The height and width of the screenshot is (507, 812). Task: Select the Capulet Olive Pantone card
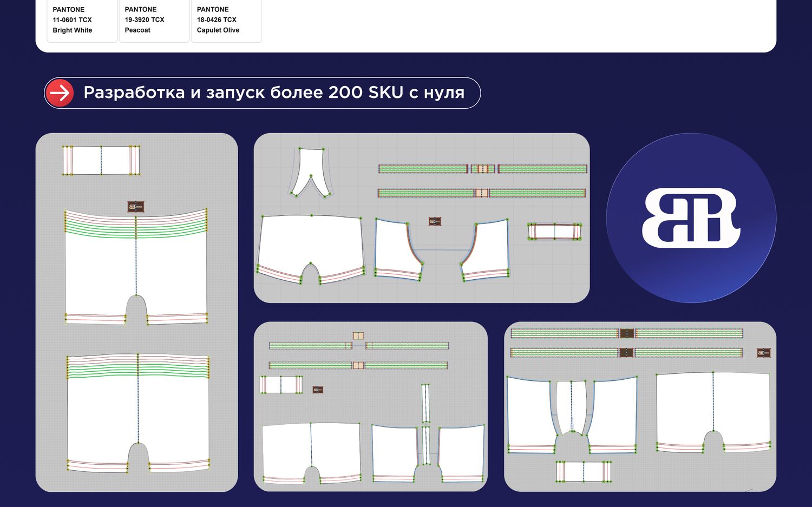(226, 21)
